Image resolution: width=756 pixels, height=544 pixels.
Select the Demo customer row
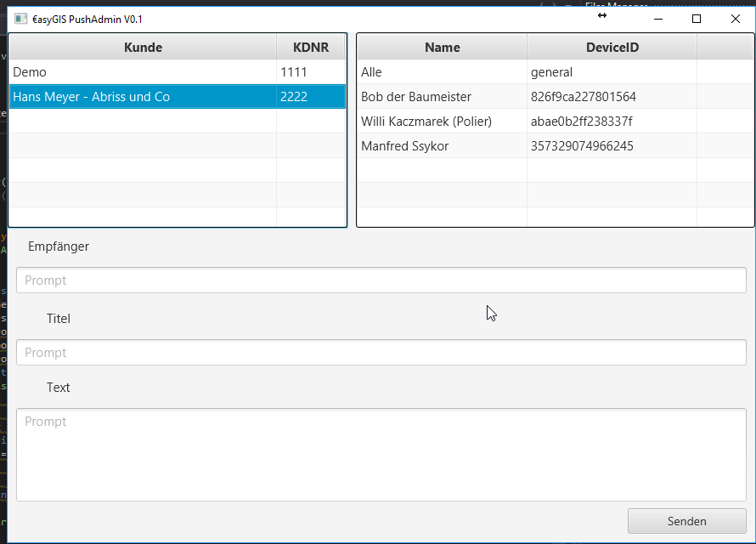pos(143,72)
